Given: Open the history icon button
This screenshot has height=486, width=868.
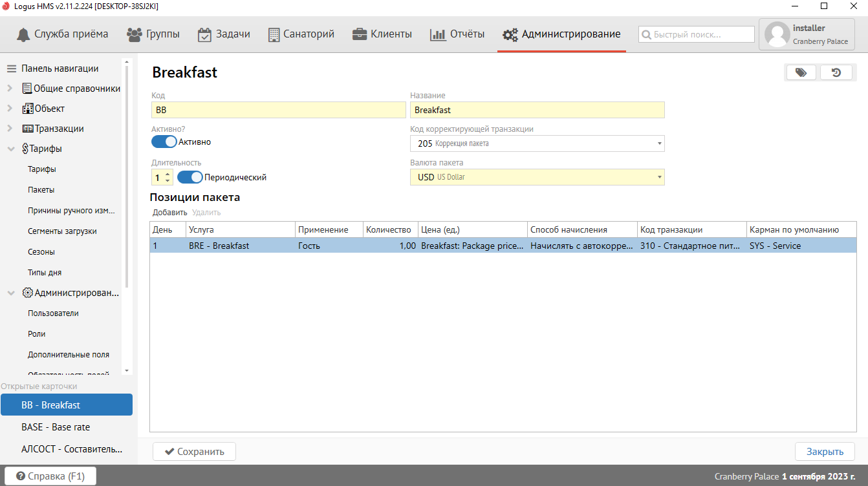Looking at the screenshot, I should [x=836, y=72].
